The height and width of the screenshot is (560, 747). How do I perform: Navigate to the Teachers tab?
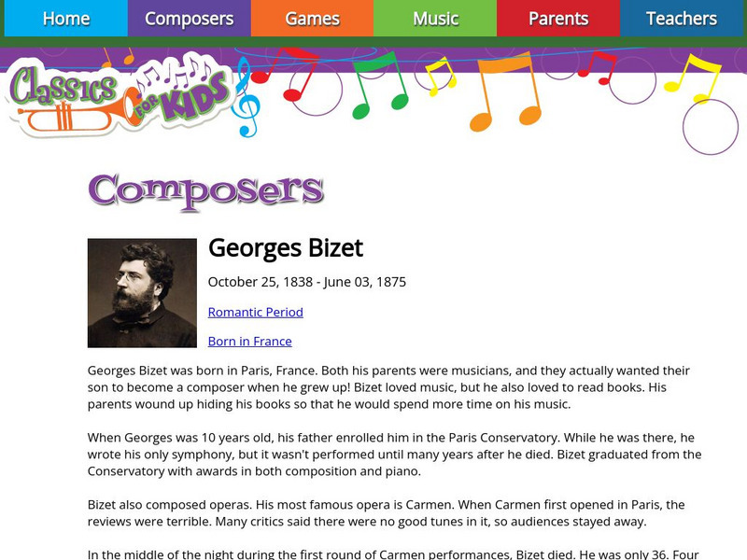682,19
